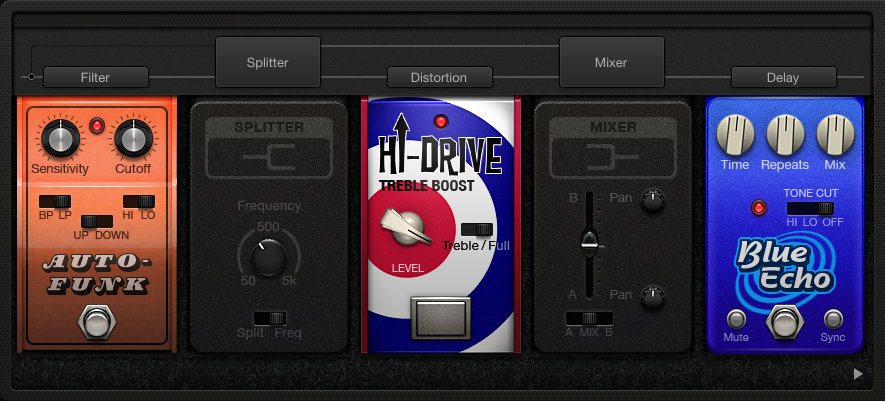Click the Repeats knob on Blue Echo
The image size is (886, 402).
(785, 135)
